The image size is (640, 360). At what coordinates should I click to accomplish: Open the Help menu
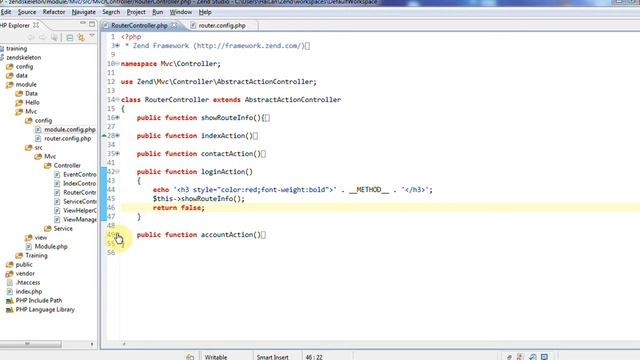[205, 12]
